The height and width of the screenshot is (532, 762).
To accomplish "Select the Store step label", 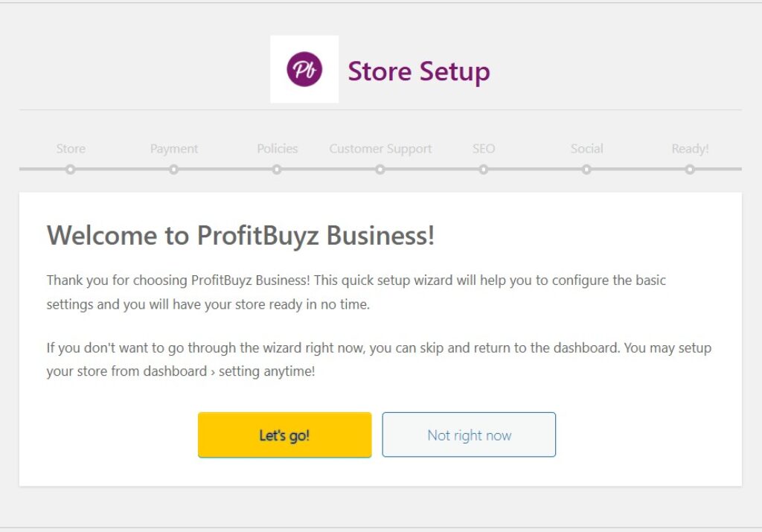I will click(71, 149).
